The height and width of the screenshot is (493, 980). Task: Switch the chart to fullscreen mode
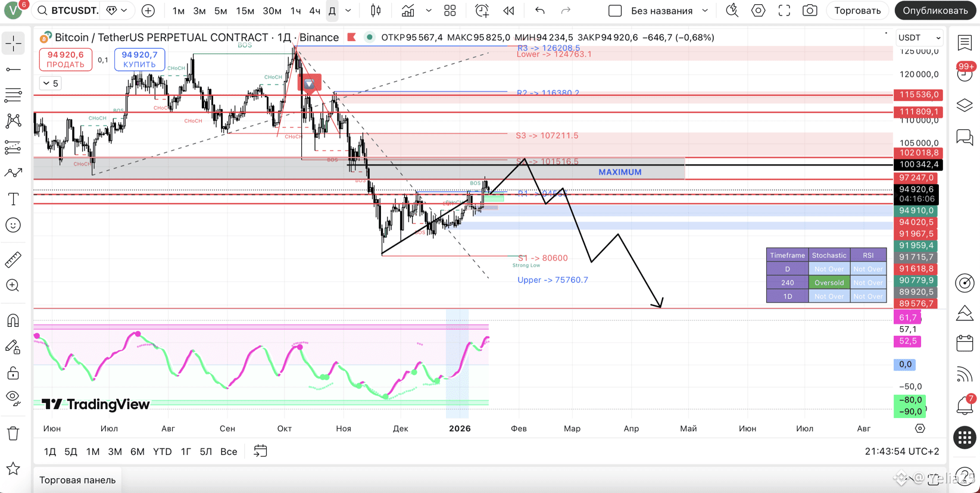tap(784, 11)
